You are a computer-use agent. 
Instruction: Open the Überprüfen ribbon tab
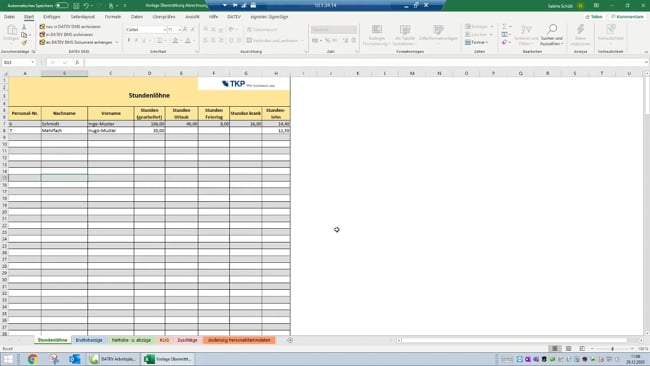(x=164, y=17)
